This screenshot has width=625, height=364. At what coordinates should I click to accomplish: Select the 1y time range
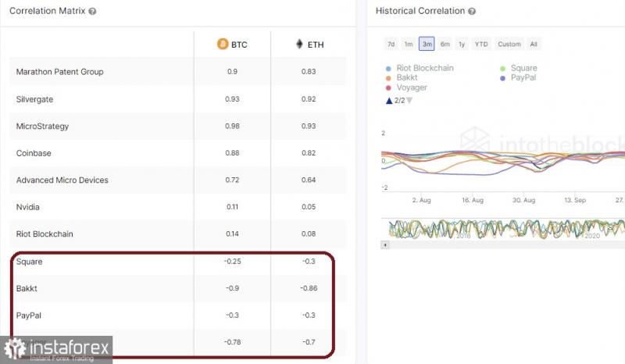pos(462,44)
